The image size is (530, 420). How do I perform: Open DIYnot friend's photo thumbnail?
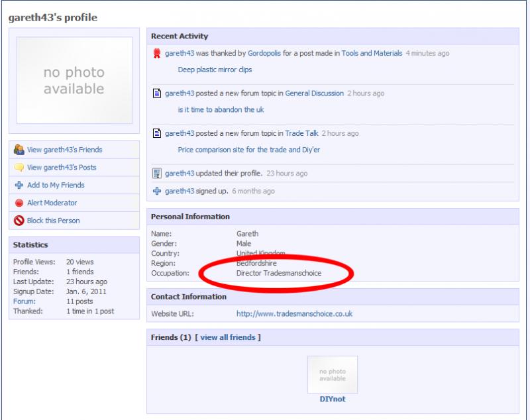point(333,374)
